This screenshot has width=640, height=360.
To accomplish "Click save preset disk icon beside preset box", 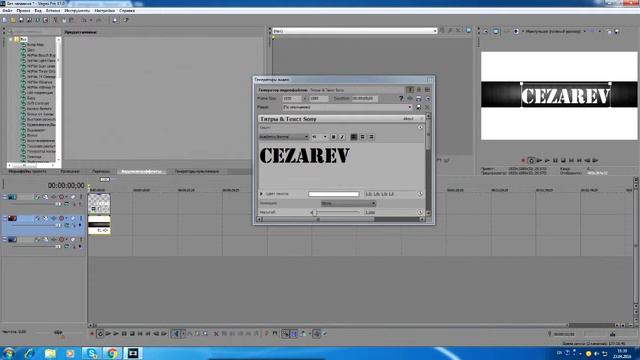I will pos(418,107).
